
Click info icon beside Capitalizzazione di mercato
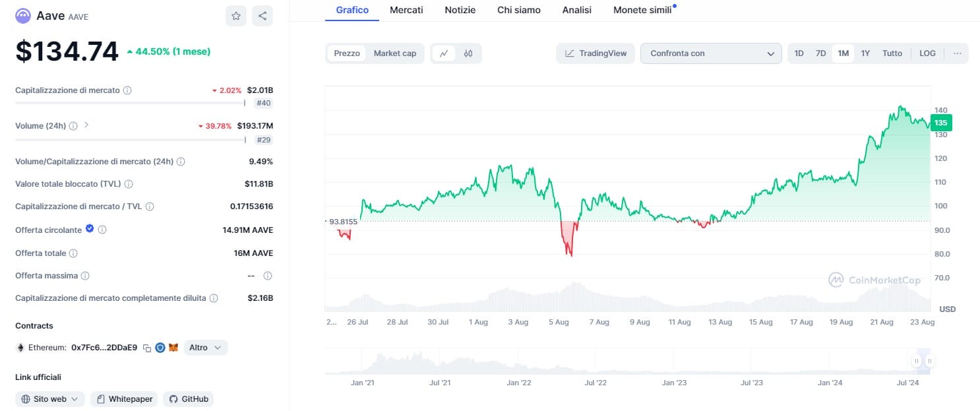[127, 90]
